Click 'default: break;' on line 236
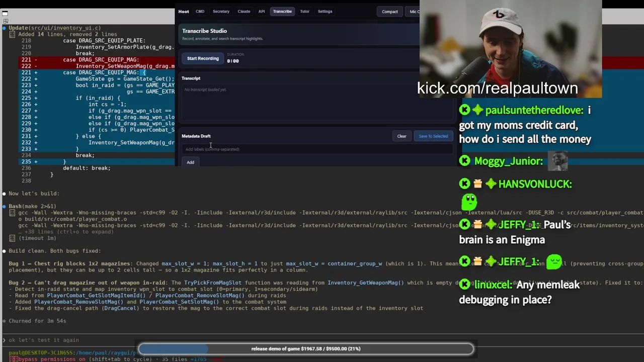Screen dimensions: 644x362 coord(87,168)
